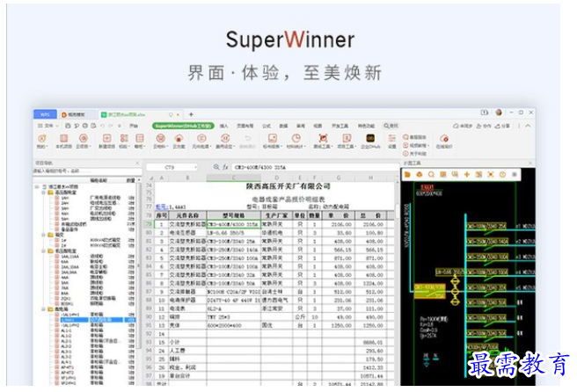Click the 查找 search box in ribbon
Viewport: 577px width, 392px height.
click(391, 126)
